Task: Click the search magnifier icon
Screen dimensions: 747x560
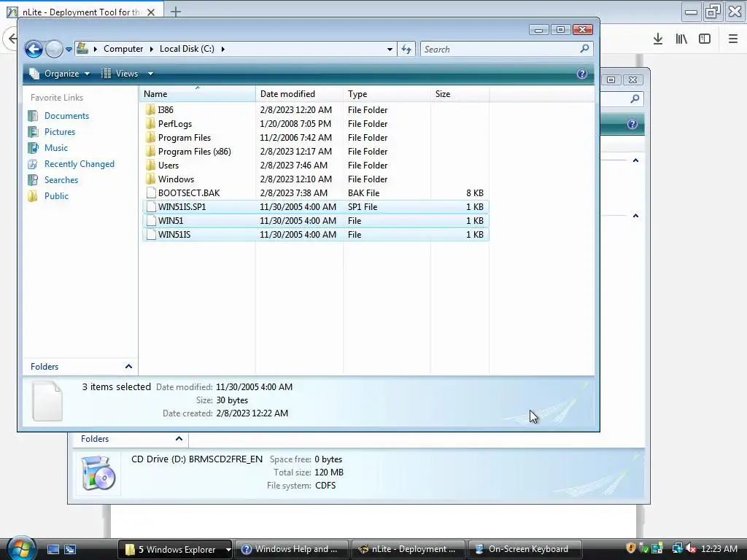Action: click(584, 49)
